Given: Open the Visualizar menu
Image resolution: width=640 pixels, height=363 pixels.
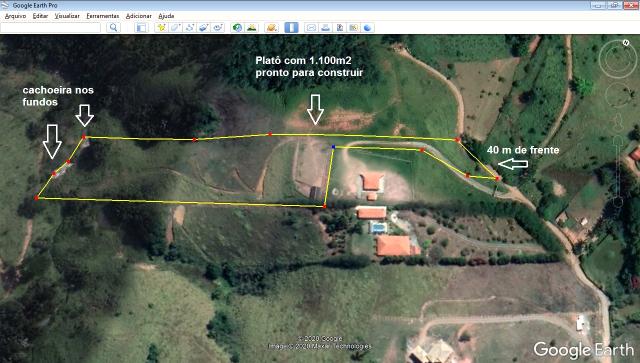Looking at the screenshot, I should (67, 16).
